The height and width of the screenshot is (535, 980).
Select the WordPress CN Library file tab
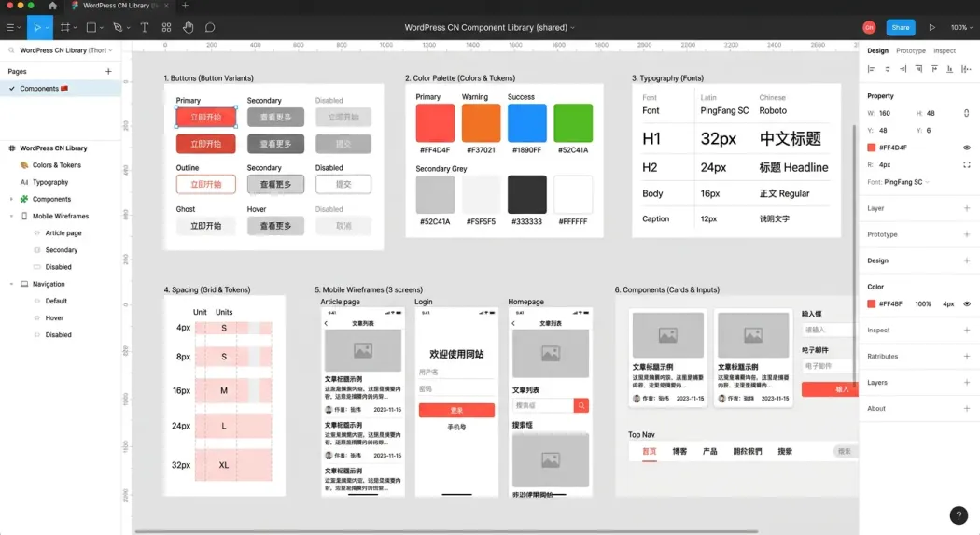[x=119, y=6]
